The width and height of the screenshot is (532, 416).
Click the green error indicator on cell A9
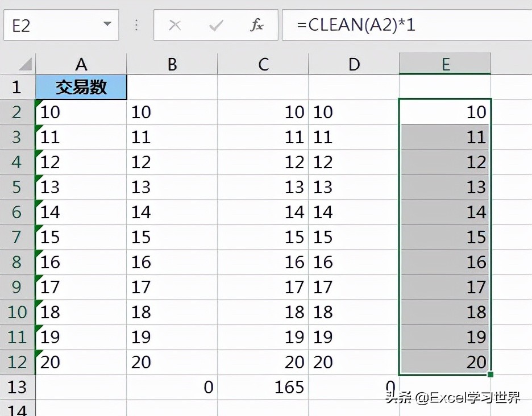coord(38,277)
